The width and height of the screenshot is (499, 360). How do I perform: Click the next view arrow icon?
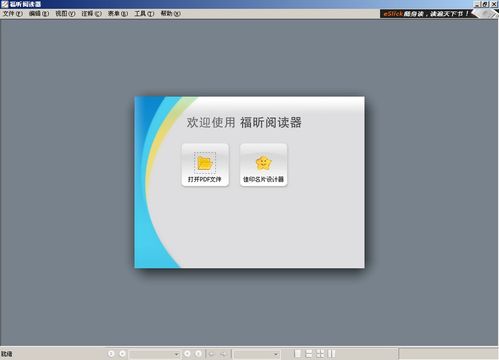pyautogui.click(x=224, y=354)
